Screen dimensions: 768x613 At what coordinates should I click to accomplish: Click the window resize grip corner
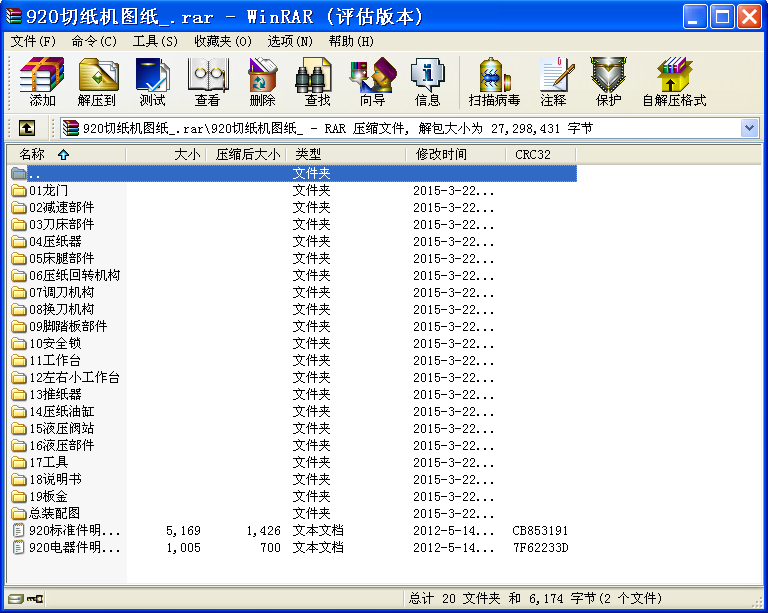click(x=757, y=602)
